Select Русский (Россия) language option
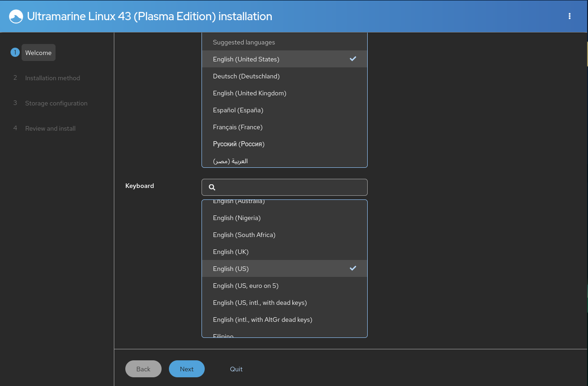This screenshot has height=386, width=588. (x=239, y=144)
